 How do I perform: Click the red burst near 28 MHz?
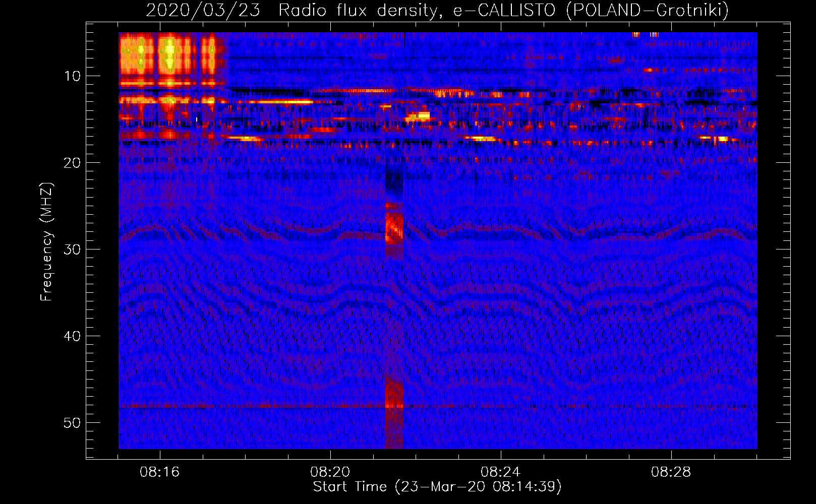pyautogui.click(x=394, y=228)
